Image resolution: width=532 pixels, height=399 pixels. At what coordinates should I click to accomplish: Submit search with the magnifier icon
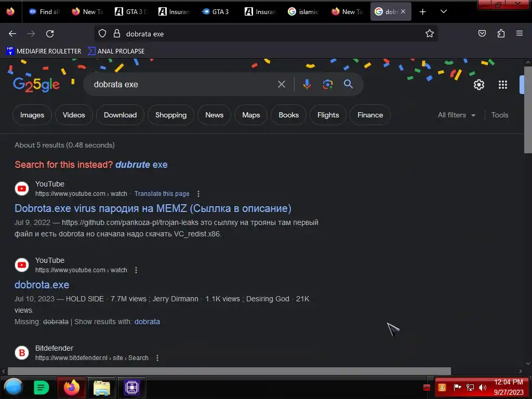click(x=348, y=84)
